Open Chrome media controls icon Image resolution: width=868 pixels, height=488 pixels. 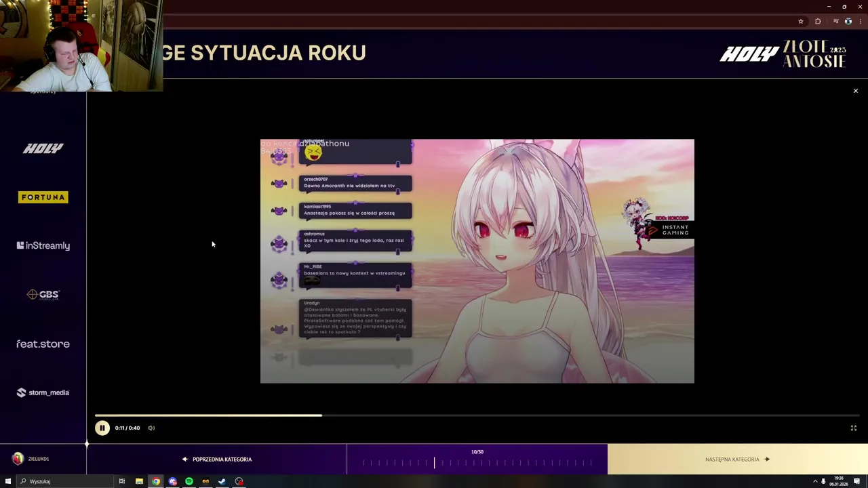pos(835,22)
